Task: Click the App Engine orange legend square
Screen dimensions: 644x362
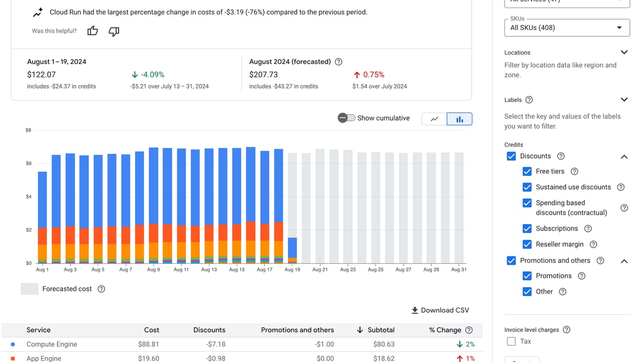Action: coord(12,359)
